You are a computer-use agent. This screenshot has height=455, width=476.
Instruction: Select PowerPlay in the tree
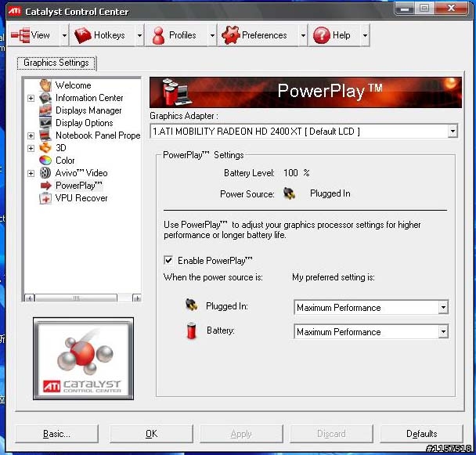79,186
